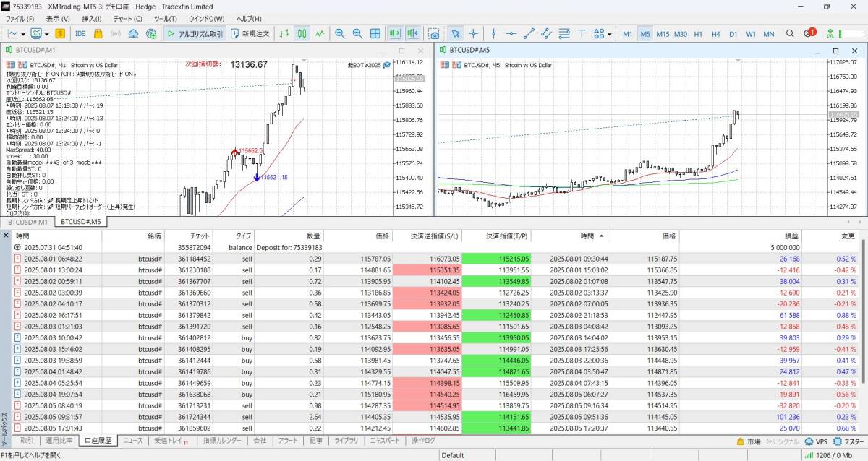The image size is (868, 461).
Task: Open the search magnifier icon
Action: 790,33
